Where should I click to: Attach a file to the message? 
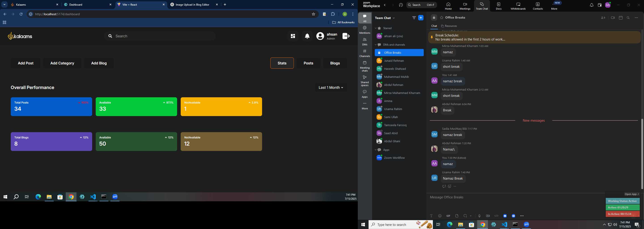pos(457,216)
